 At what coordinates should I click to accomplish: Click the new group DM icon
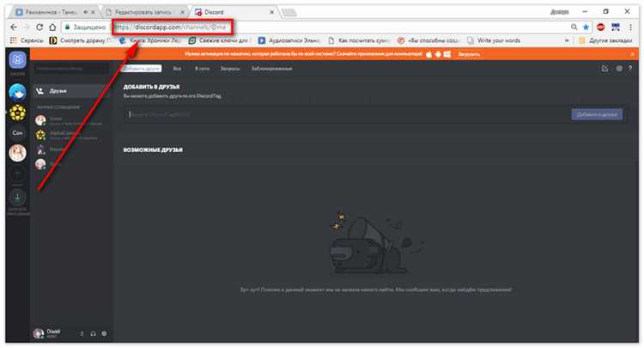click(605, 69)
